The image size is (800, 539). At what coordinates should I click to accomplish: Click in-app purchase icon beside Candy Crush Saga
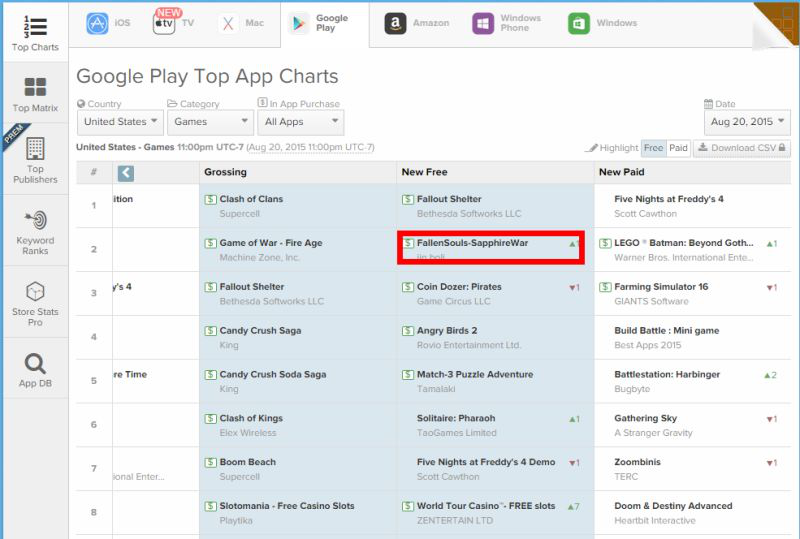(x=210, y=331)
